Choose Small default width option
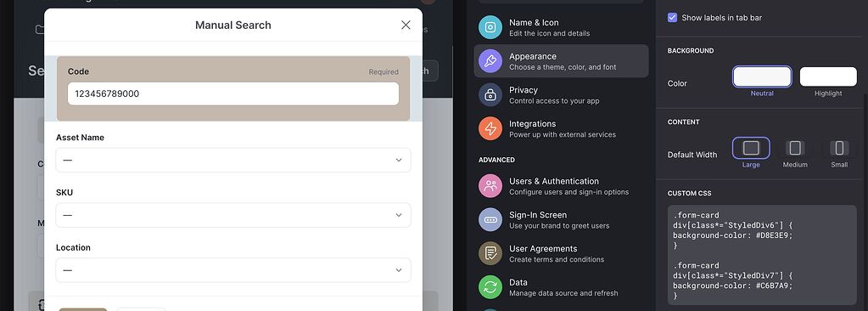Screen dimensions: 868x311 (x=839, y=148)
